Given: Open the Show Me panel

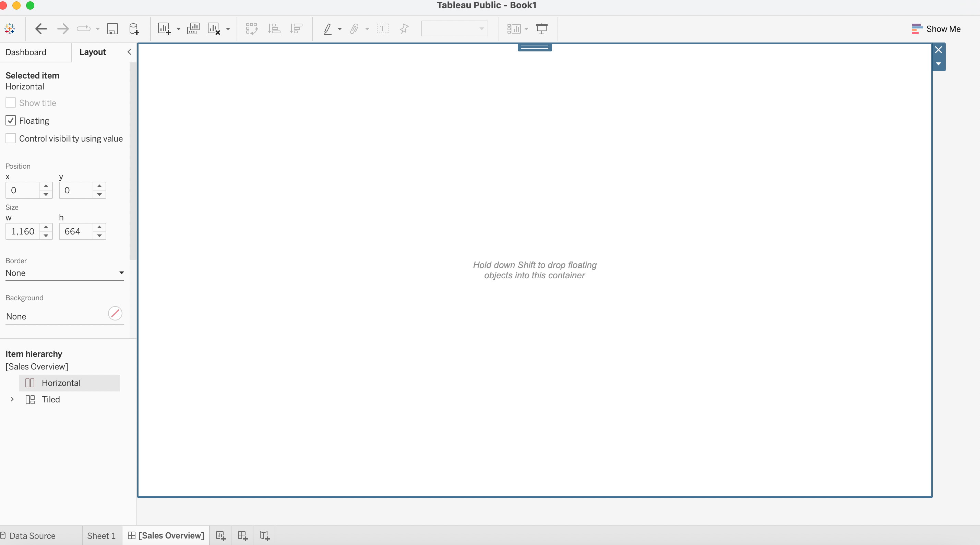Looking at the screenshot, I should click(936, 29).
